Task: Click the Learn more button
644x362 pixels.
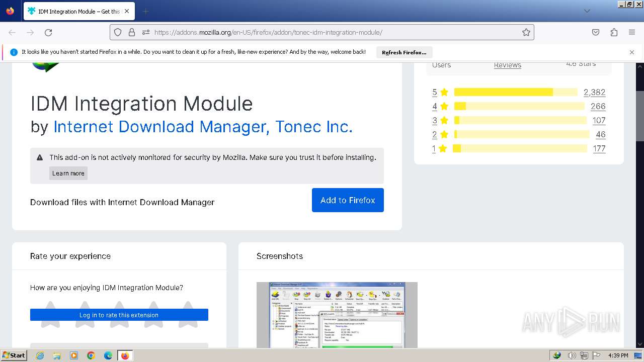Action: pyautogui.click(x=68, y=173)
